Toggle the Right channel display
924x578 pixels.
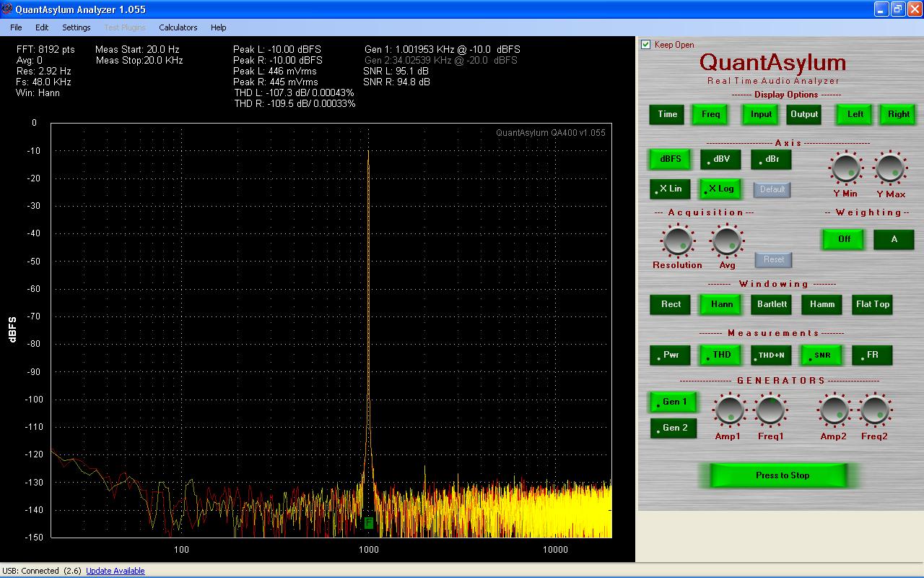pos(899,114)
